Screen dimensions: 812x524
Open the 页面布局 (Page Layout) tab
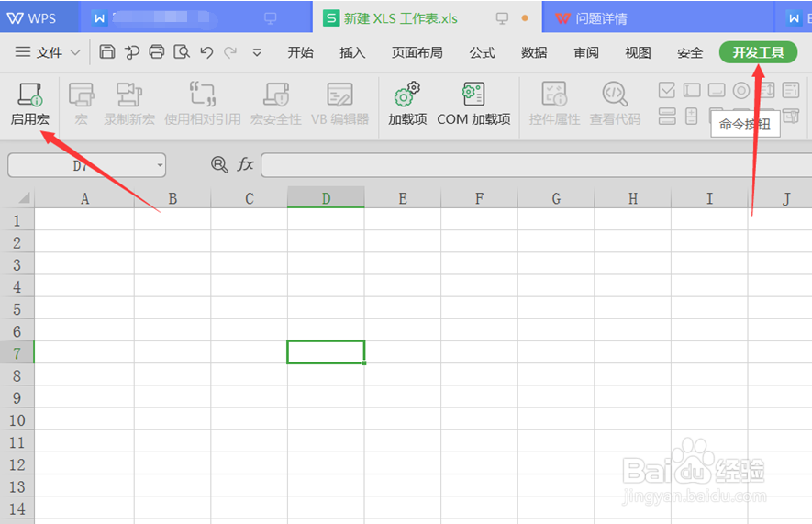coord(417,52)
